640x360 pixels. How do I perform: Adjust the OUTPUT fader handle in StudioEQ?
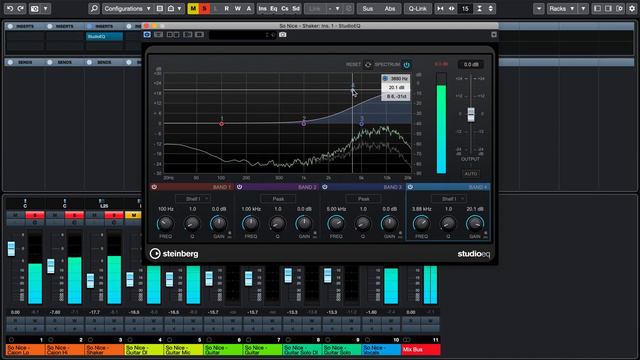click(x=471, y=114)
